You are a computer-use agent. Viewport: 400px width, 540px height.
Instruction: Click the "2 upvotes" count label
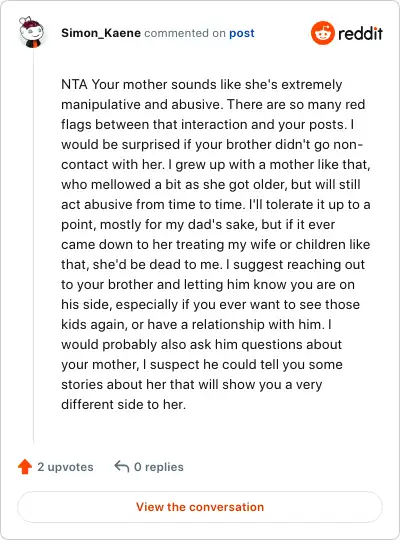point(65,467)
